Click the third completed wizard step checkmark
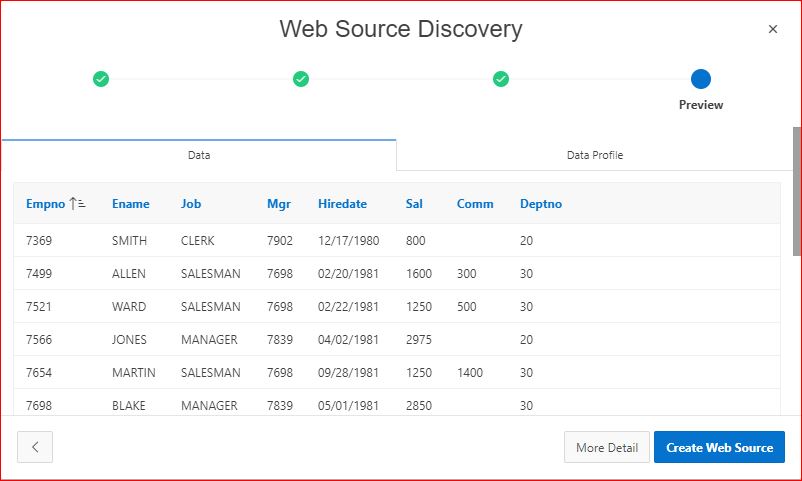 point(501,79)
